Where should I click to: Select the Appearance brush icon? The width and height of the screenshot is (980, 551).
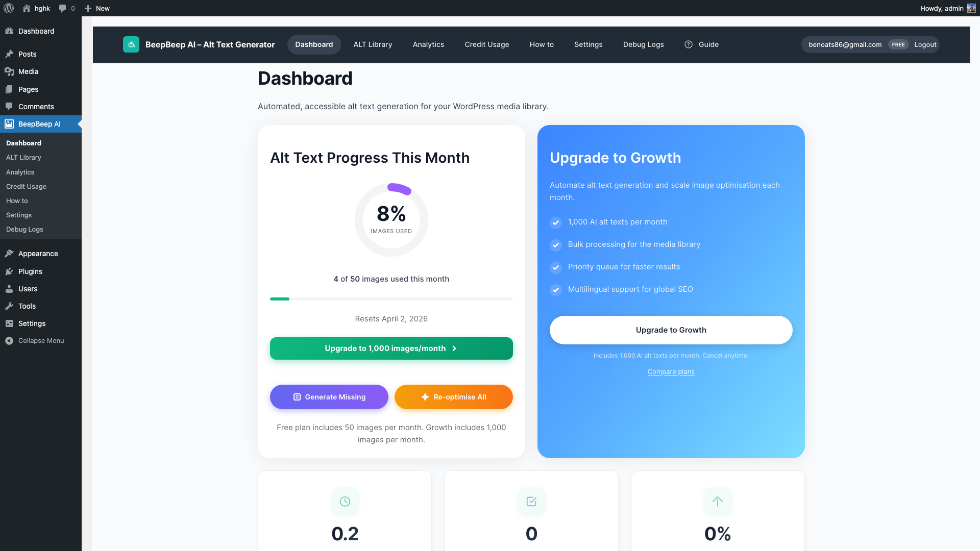coord(10,254)
